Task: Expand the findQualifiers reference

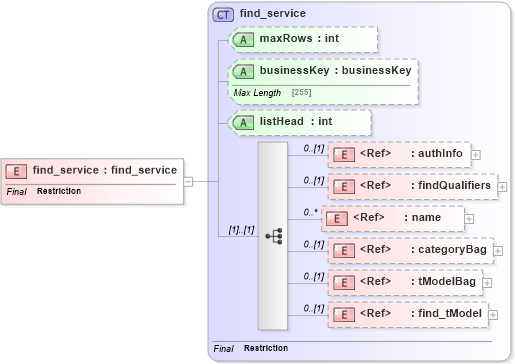Action: [x=502, y=187]
